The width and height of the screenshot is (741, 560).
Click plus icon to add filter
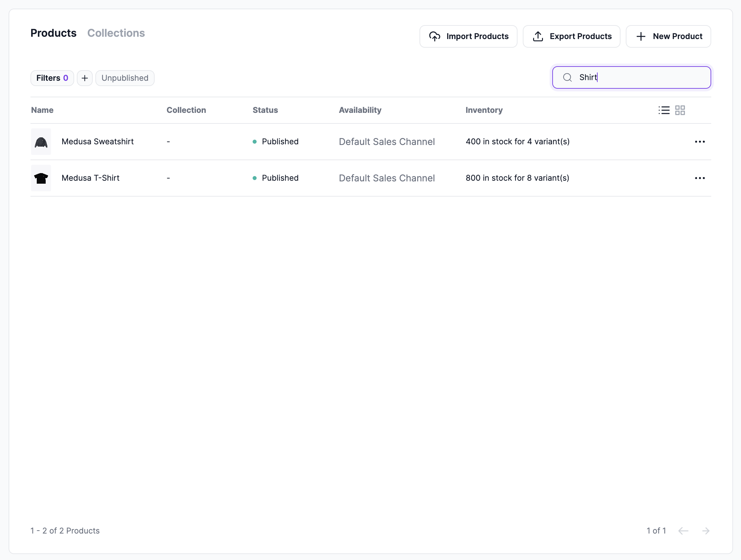click(85, 78)
